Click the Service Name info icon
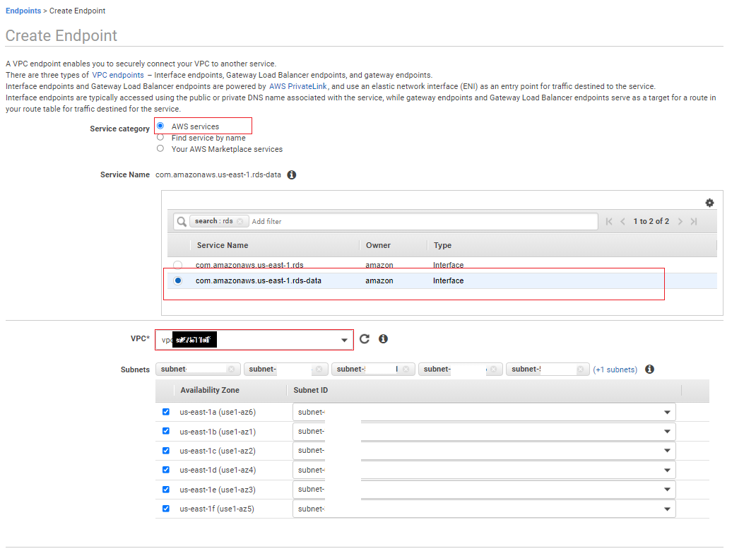756x556 pixels. 292,175
